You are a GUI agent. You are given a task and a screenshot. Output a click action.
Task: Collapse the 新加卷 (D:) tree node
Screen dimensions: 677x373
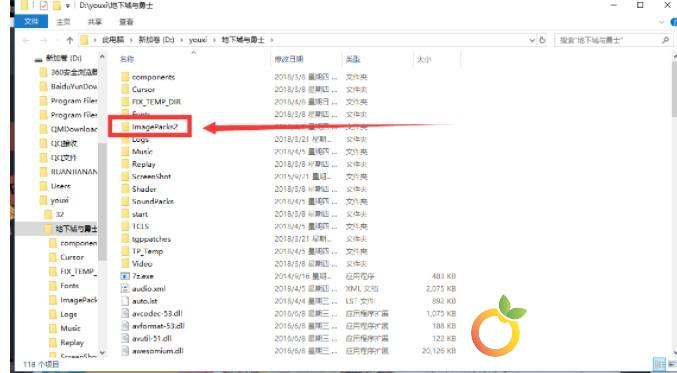coord(39,59)
